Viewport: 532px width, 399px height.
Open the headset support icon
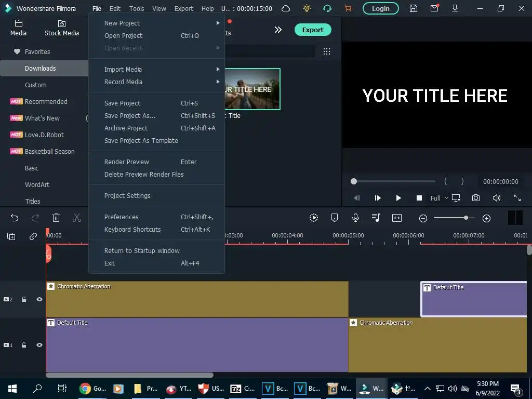click(327, 8)
